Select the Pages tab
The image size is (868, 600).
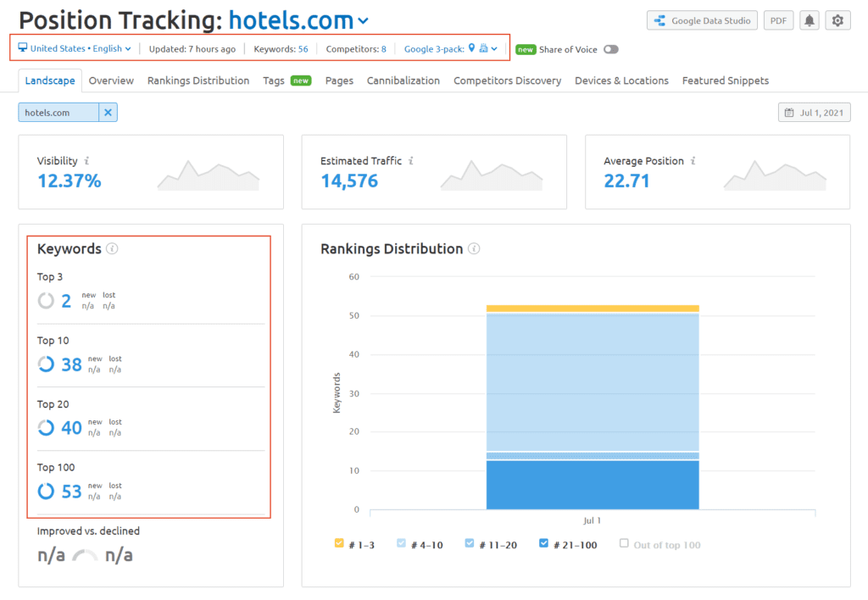pyautogui.click(x=339, y=81)
